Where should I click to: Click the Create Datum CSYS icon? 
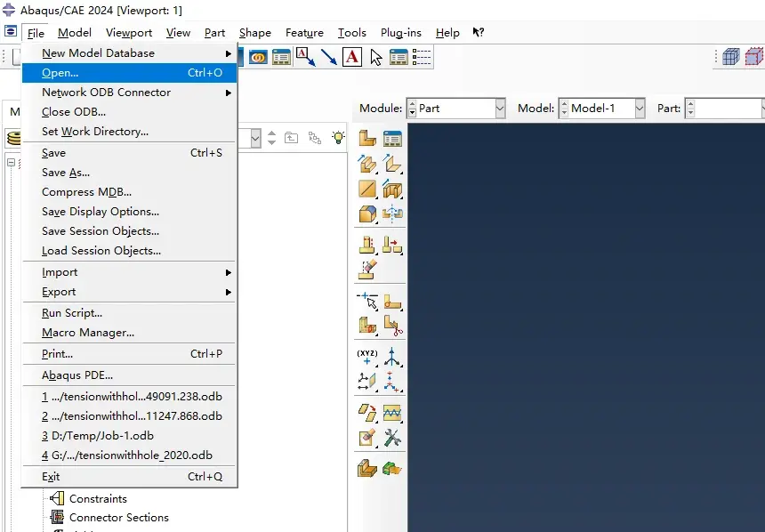tap(391, 357)
